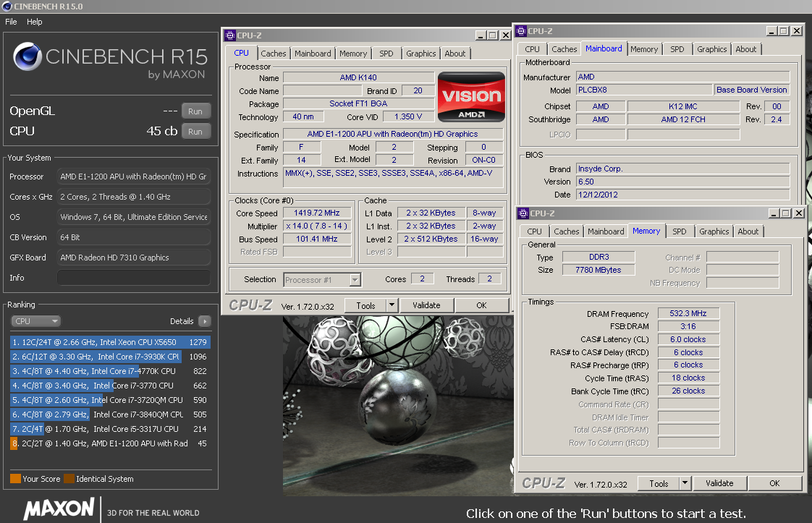The height and width of the screenshot is (523, 812).
Task: Open the CPU ranking type dropdown
Action: [x=35, y=321]
